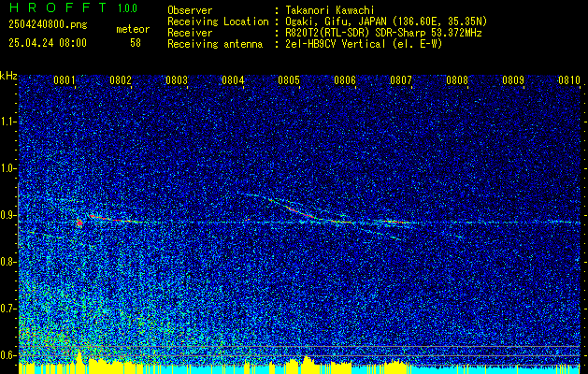This screenshot has height=374, width=588.
Task: Click the 0804 time marker
Action: point(233,80)
